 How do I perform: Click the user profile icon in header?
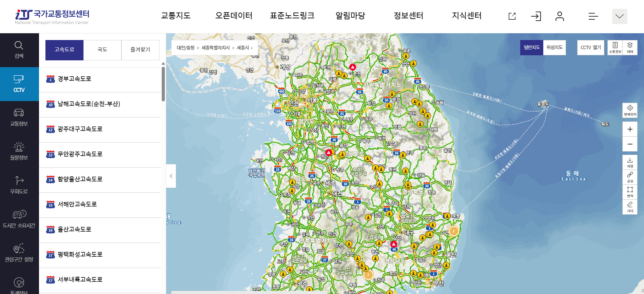point(560,16)
